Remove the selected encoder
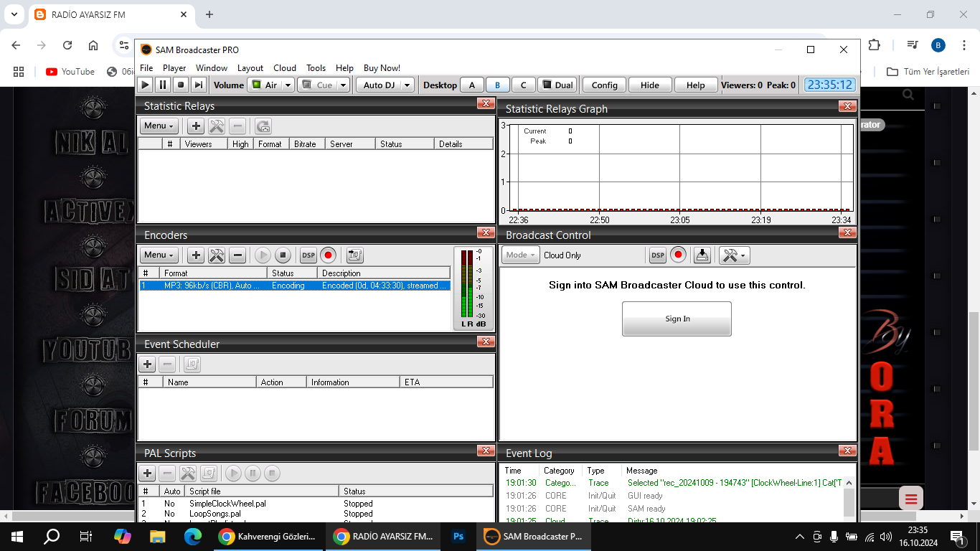 point(238,255)
